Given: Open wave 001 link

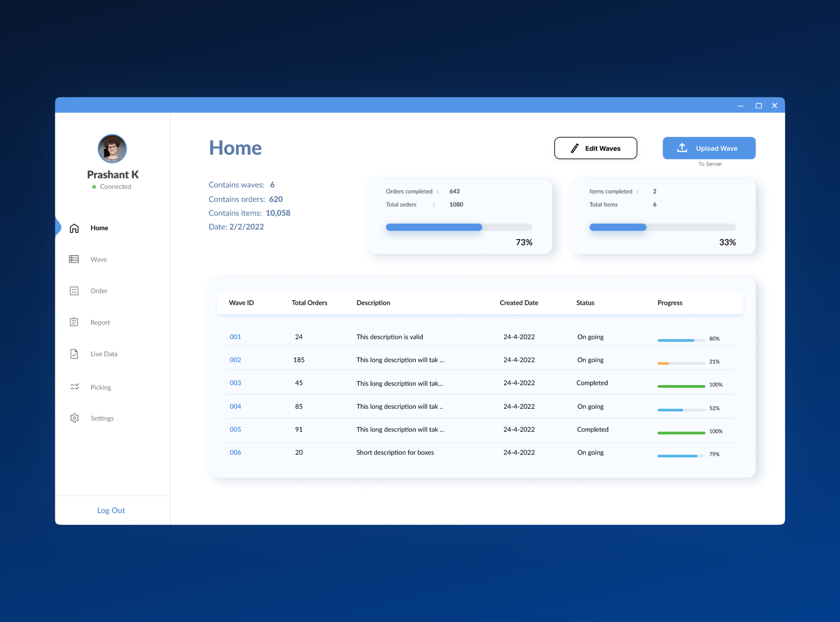Looking at the screenshot, I should pos(235,337).
